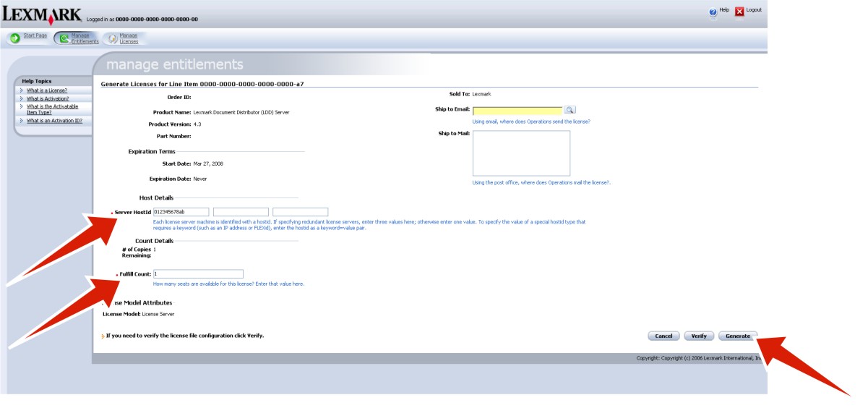868x408 pixels.
Task: Click the Copyright Lexmark International footer text
Action: [x=698, y=358]
